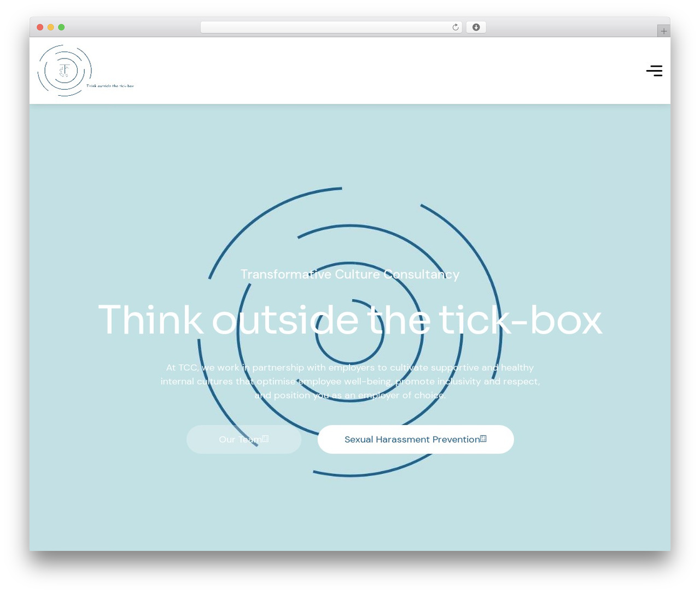Click the yellow minimize window button
This screenshot has height=593, width=700.
coord(50,27)
